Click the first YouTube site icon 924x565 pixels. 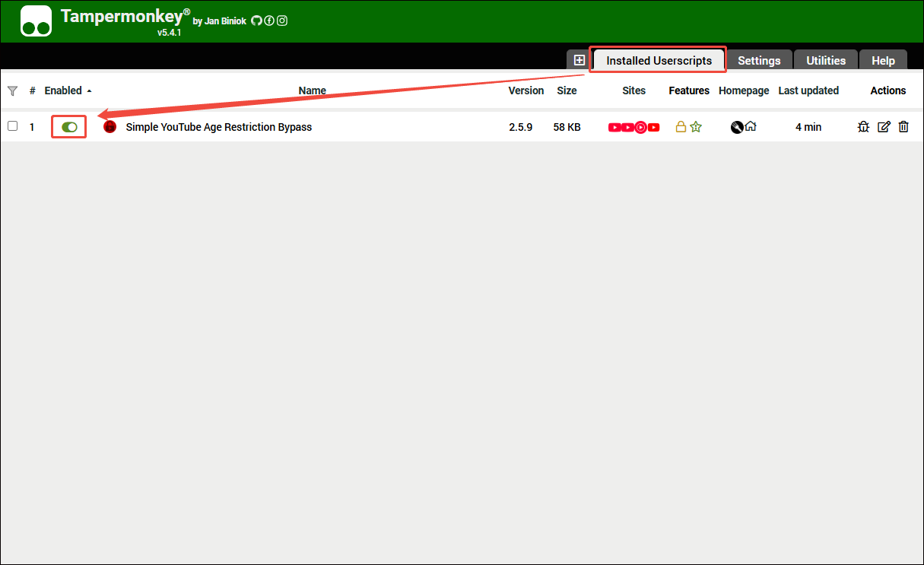point(614,127)
